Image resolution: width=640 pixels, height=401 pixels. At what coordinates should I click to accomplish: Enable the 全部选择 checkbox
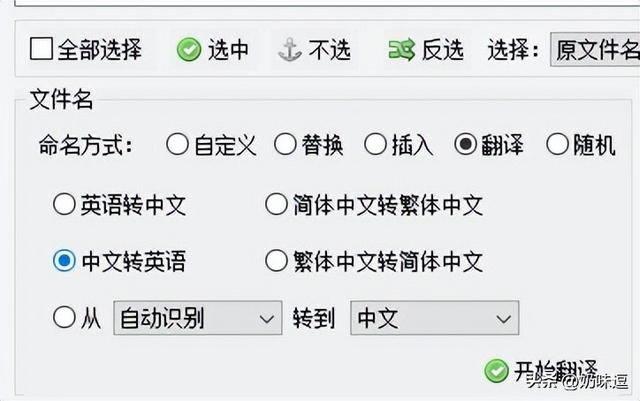[x=41, y=48]
